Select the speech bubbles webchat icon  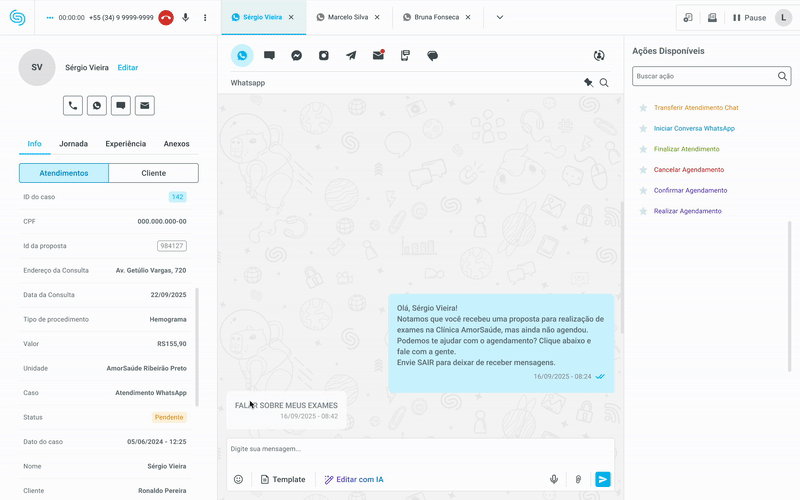tap(433, 56)
